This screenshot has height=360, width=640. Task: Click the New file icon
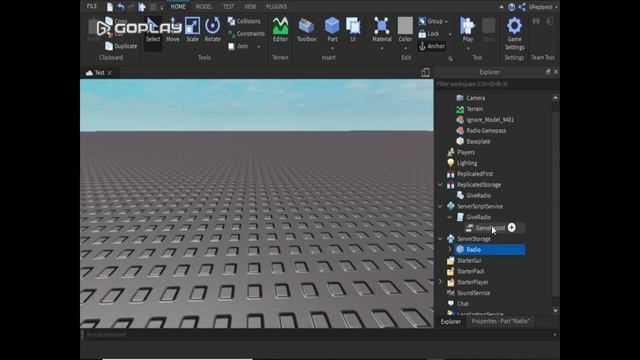(110, 7)
